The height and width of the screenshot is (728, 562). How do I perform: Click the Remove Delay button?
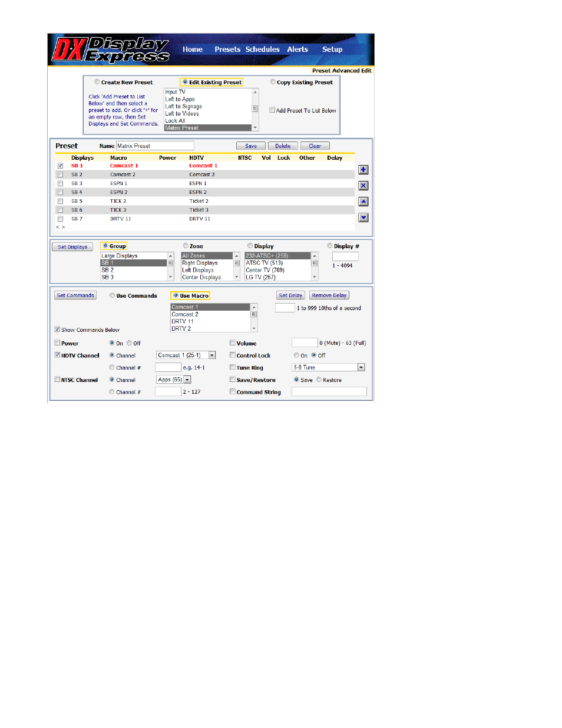(329, 295)
